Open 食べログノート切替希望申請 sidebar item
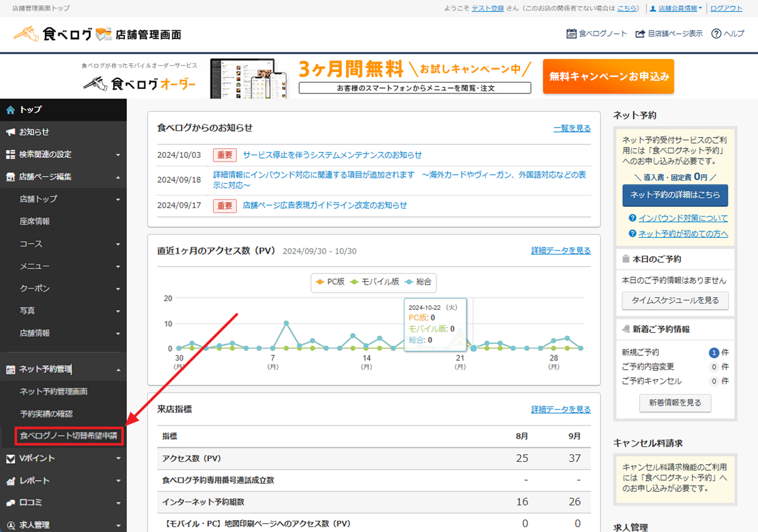758x532 pixels. click(x=68, y=436)
